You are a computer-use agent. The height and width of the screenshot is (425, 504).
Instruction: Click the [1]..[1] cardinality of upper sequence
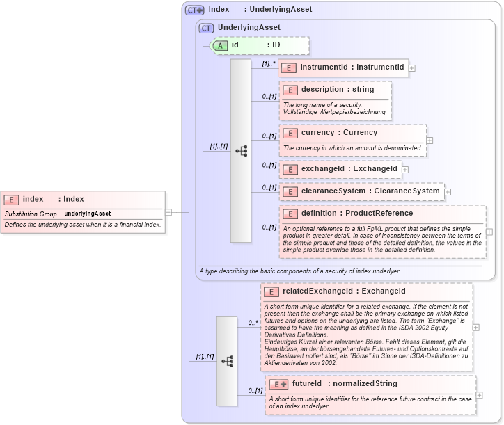(219, 147)
